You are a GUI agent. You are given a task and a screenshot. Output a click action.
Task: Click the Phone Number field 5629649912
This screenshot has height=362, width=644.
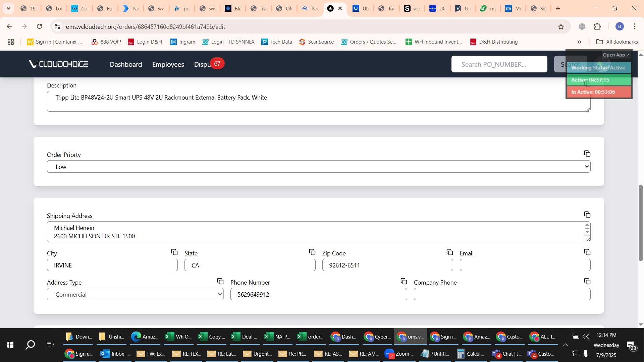tap(319, 294)
